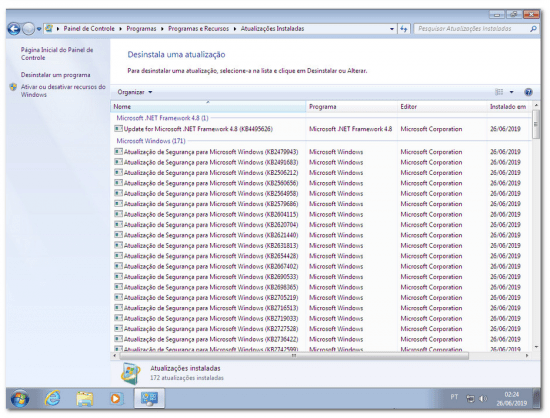This screenshot has width=550, height=418.
Task: Select the update row with KB2716513
Action: coord(321,308)
